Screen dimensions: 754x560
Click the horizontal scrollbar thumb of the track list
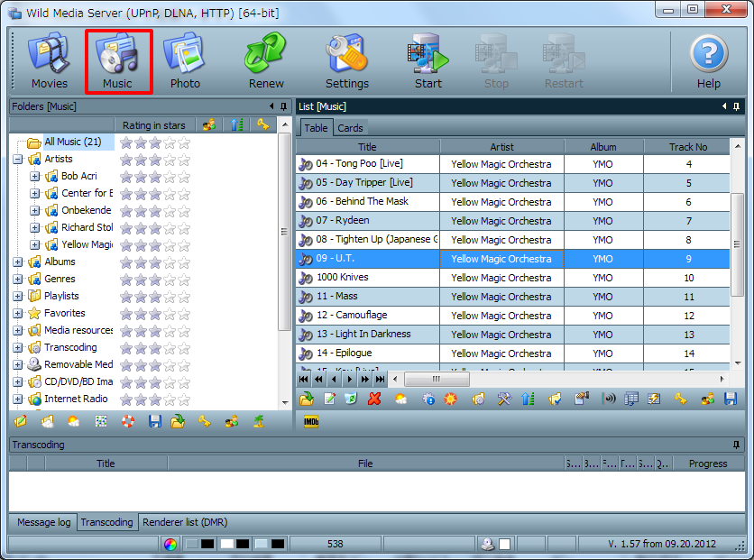coord(437,380)
